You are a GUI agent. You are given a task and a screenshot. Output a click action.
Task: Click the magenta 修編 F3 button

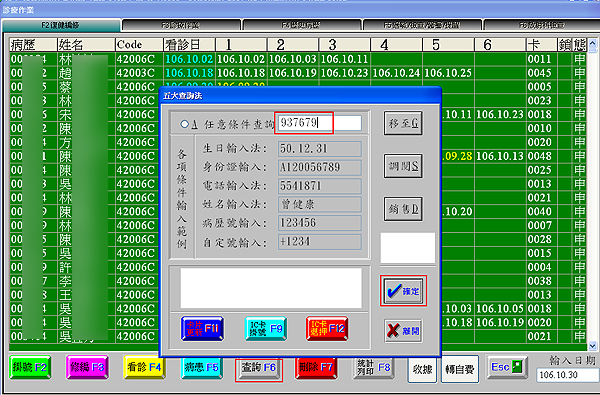(87, 367)
